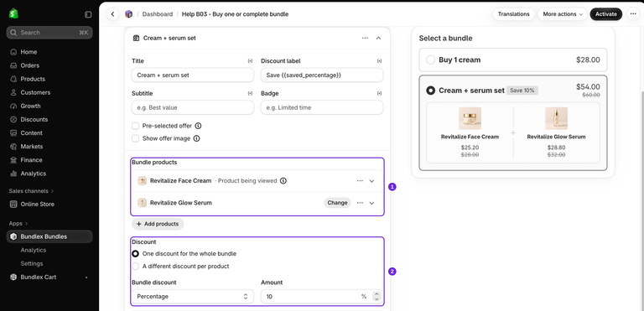Click the Search field in sidebar
Image resolution: width=644 pixels, height=311 pixels.
tap(49, 33)
